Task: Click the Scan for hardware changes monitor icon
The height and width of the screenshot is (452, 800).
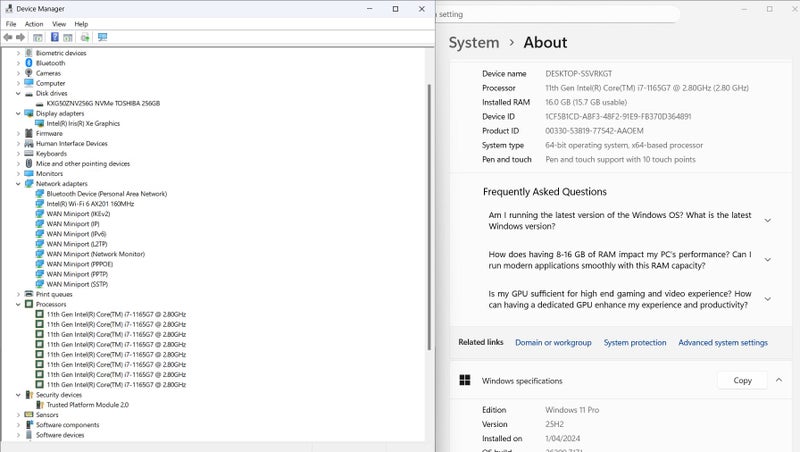Action: click(x=102, y=37)
